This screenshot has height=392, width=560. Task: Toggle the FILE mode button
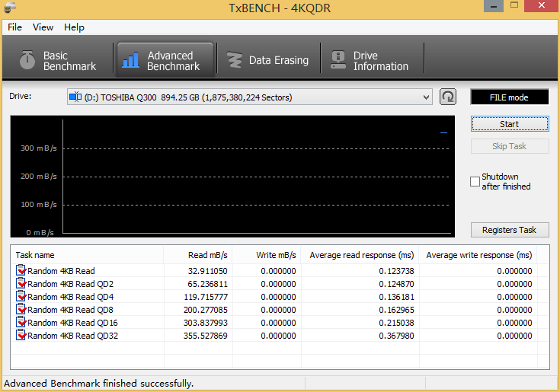click(509, 97)
